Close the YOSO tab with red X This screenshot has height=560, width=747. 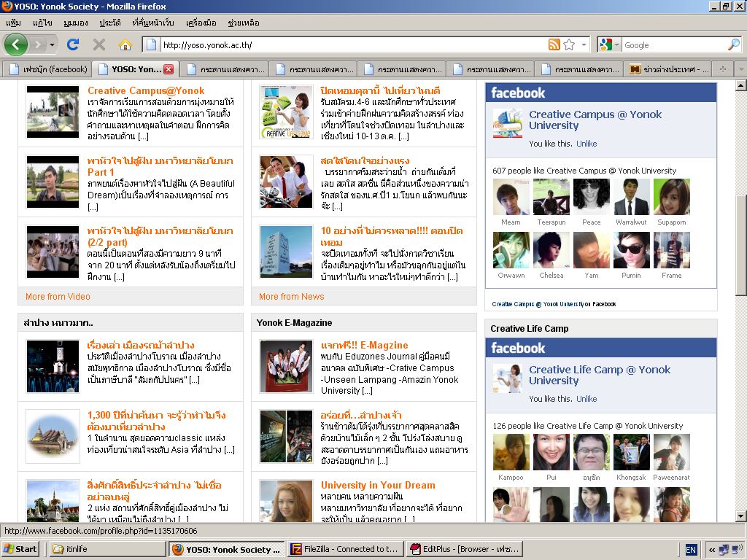(169, 69)
